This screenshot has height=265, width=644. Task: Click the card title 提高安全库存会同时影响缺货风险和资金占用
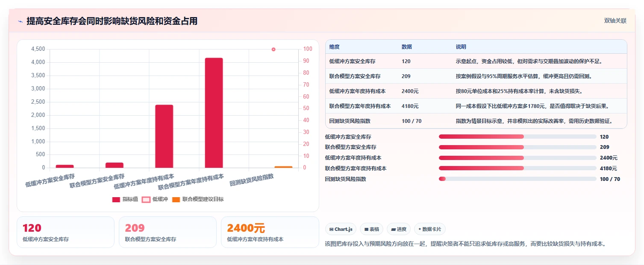tap(112, 21)
